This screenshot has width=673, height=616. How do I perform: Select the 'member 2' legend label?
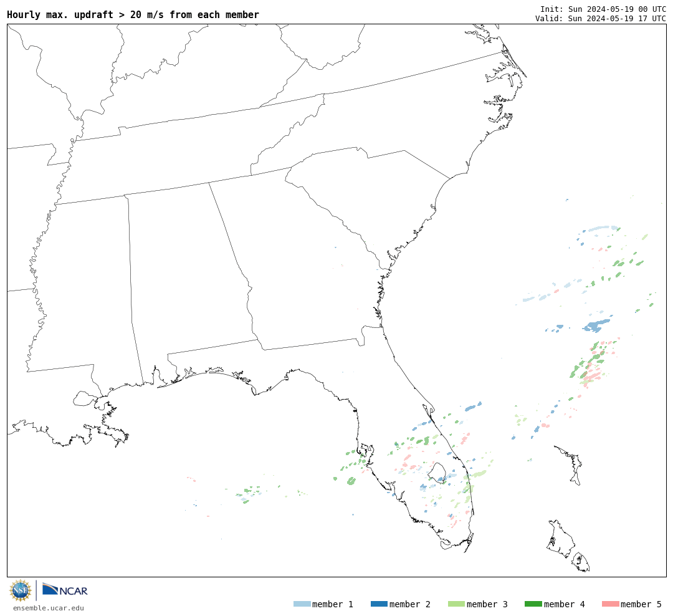coord(410,604)
